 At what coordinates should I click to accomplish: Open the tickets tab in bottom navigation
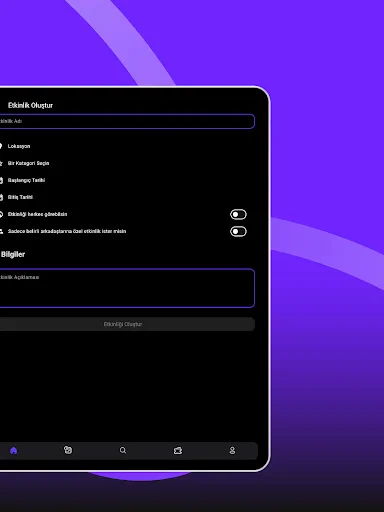[x=178, y=451]
